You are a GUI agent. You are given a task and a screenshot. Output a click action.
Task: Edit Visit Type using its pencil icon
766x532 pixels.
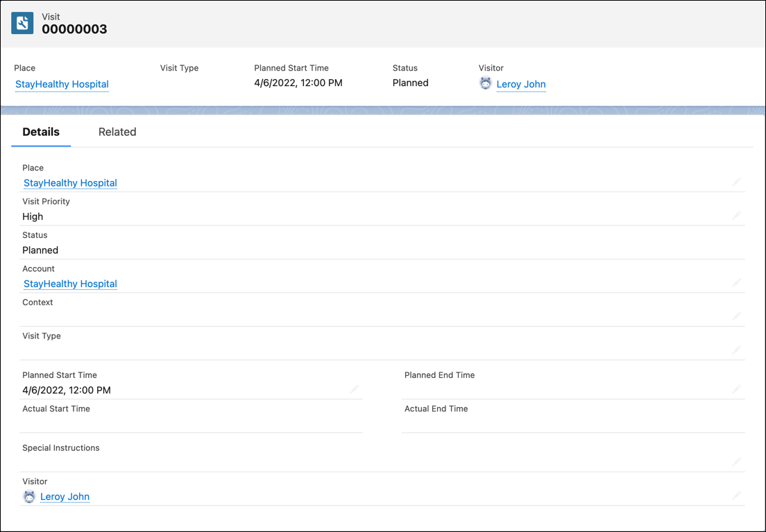click(x=737, y=350)
